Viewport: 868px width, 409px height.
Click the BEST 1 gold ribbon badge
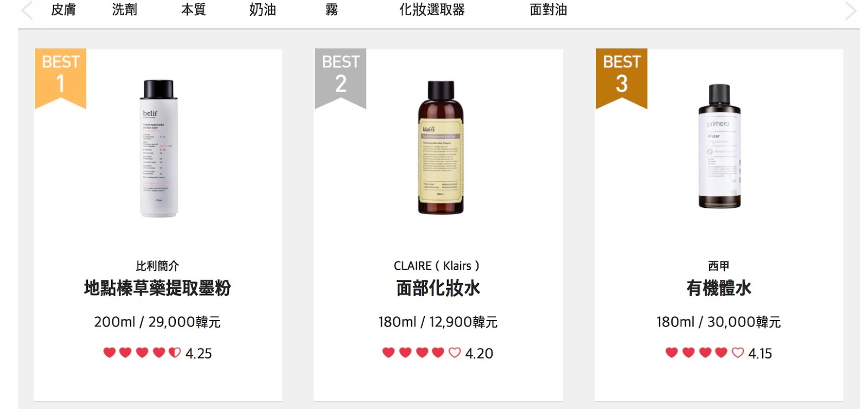(x=60, y=79)
